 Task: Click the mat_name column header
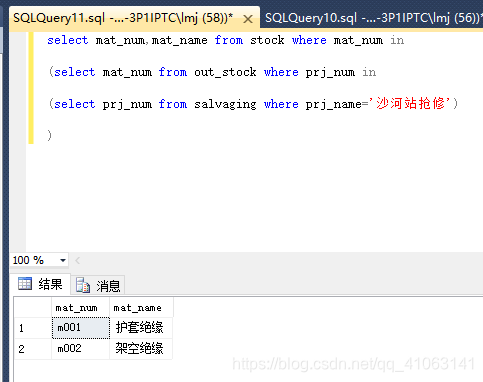(x=141, y=308)
